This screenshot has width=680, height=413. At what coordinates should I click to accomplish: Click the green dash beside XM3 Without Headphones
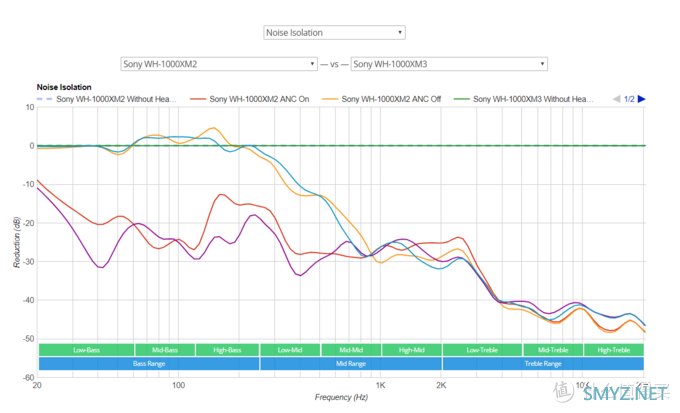tap(461, 99)
